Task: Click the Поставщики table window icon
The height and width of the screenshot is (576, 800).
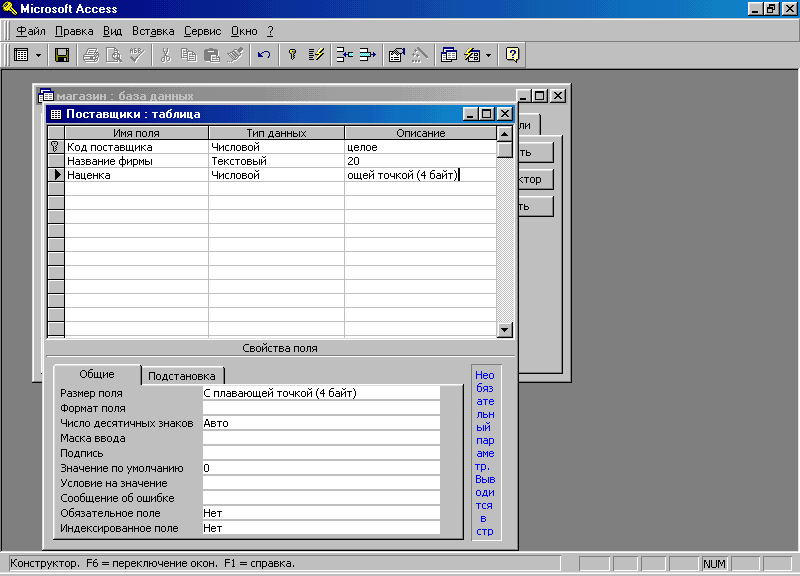Action: click(56, 114)
